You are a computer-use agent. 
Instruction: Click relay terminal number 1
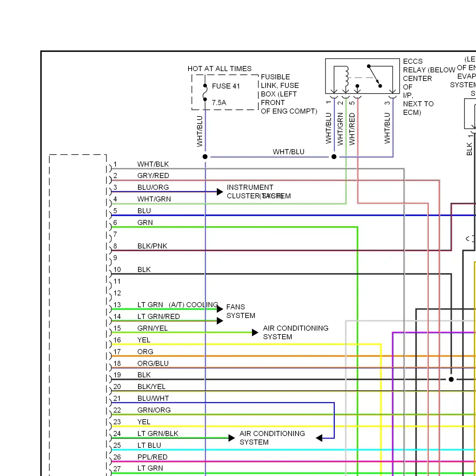click(328, 102)
